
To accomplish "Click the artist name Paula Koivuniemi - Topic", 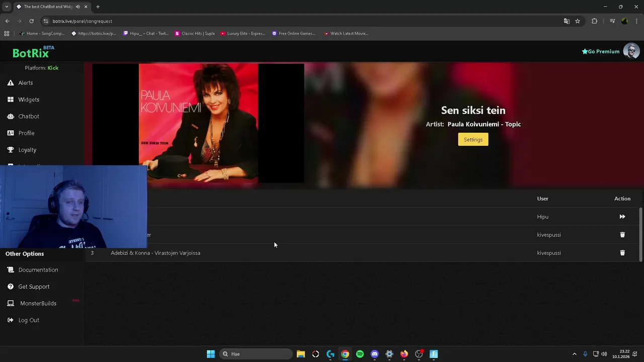I will [484, 124].
